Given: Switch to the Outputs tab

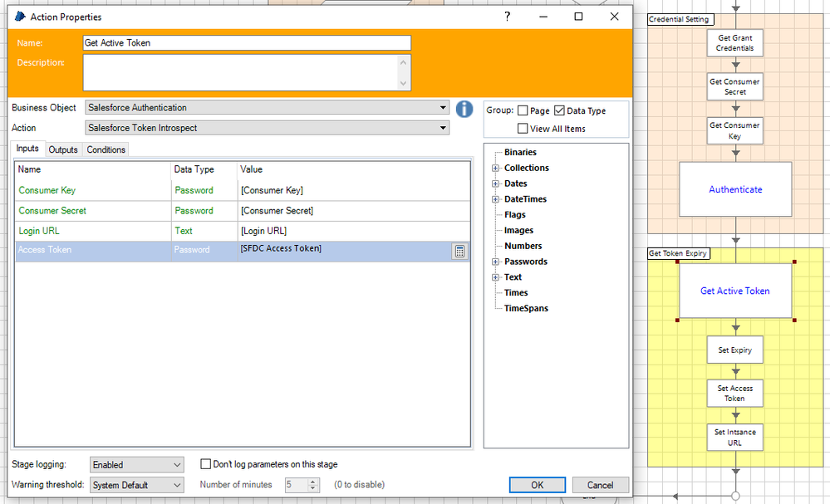Looking at the screenshot, I should [x=63, y=149].
